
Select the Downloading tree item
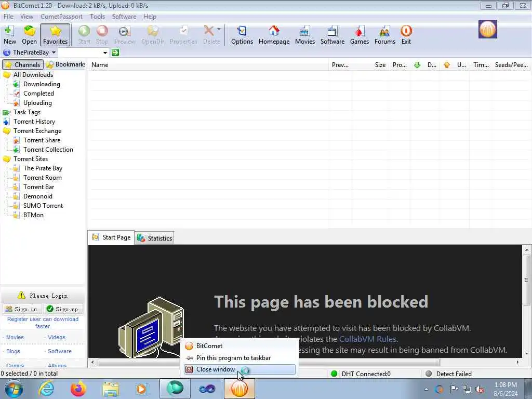tap(42, 84)
